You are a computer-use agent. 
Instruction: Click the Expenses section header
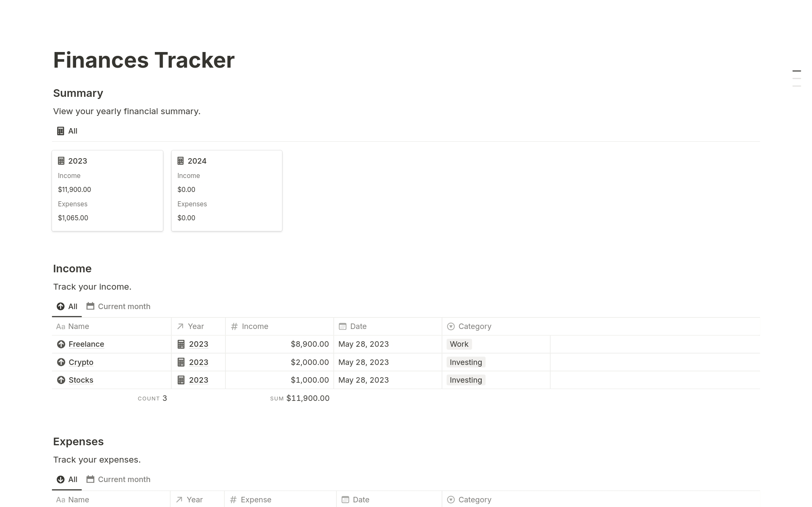tap(78, 441)
